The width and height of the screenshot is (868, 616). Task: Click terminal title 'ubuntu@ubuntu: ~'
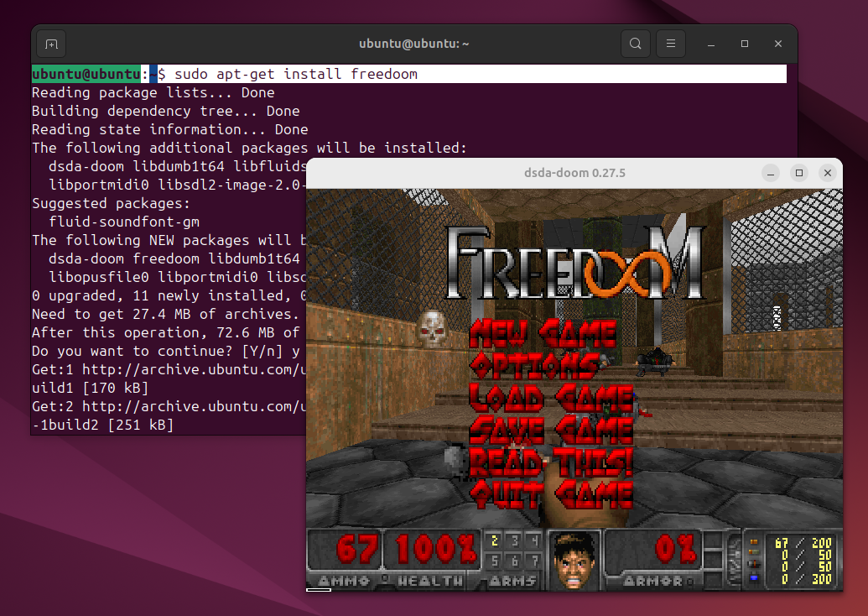pos(414,44)
